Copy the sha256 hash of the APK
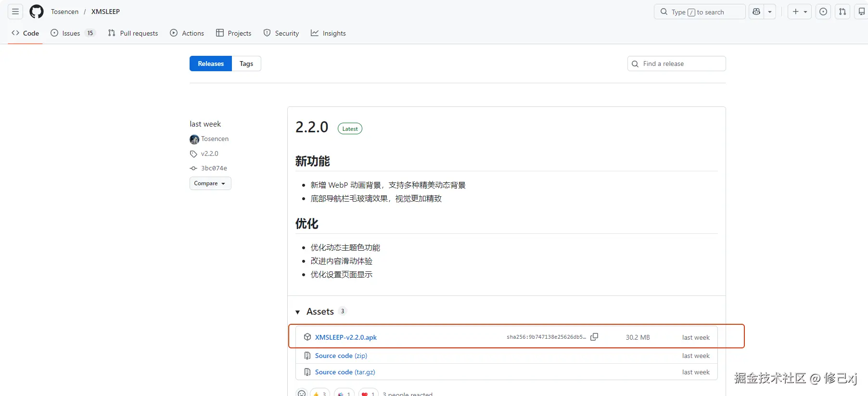This screenshot has width=868, height=396. coord(594,337)
